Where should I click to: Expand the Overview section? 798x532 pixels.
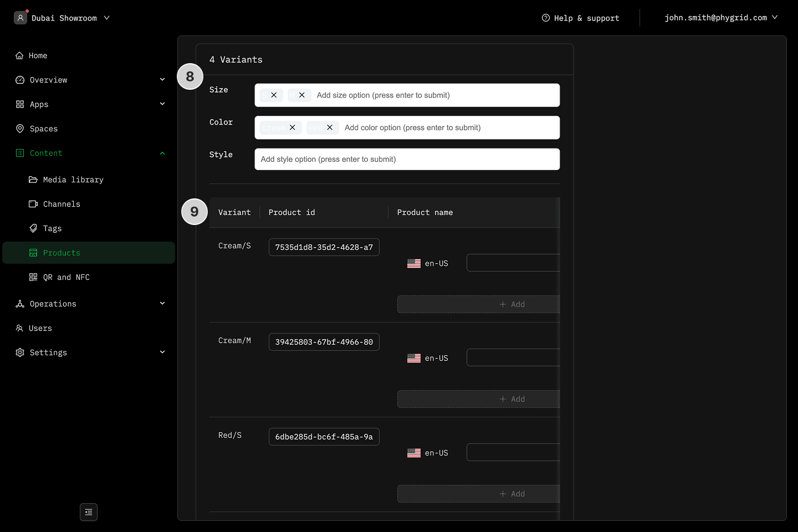pyautogui.click(x=162, y=80)
